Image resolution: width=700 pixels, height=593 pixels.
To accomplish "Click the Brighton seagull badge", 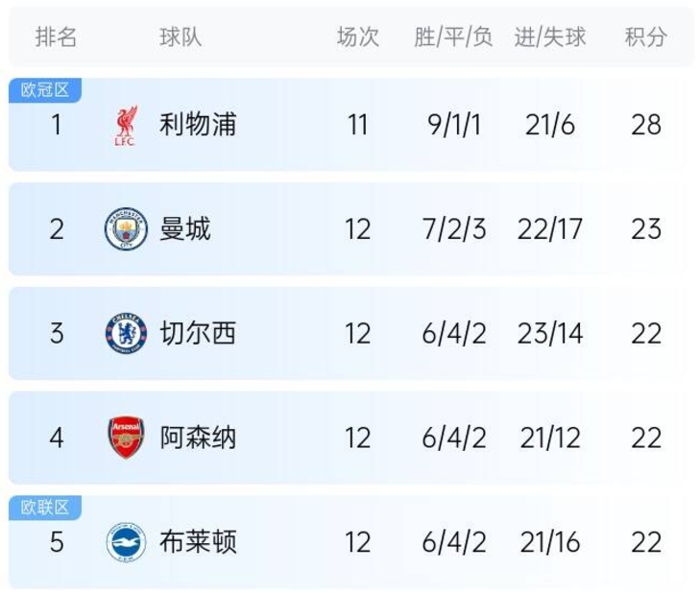I will click(126, 542).
